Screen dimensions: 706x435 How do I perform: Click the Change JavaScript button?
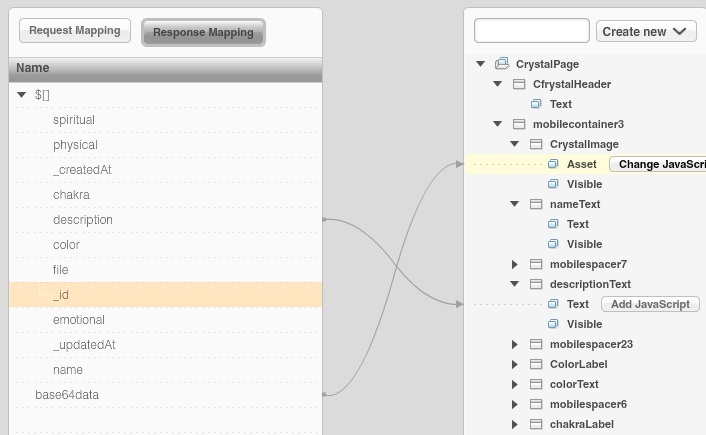659,164
